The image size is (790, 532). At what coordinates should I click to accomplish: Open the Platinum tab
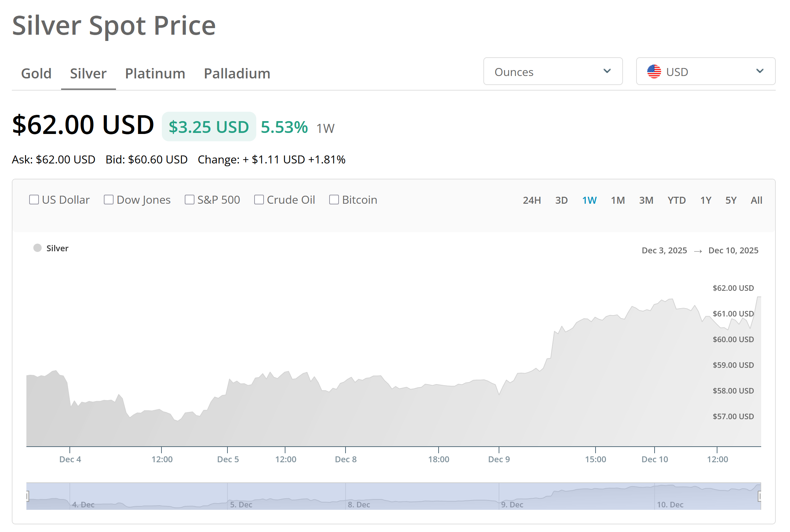click(155, 74)
